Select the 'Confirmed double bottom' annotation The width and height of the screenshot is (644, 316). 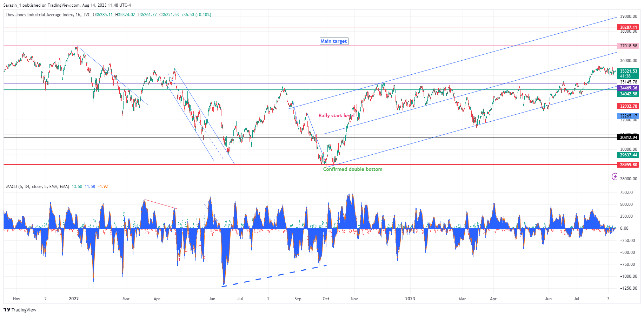pos(353,169)
